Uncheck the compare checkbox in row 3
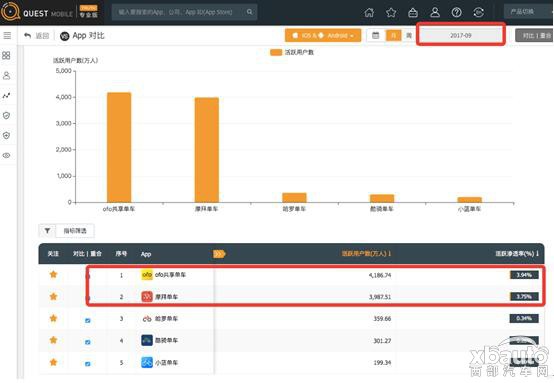The height and width of the screenshot is (383, 554). [x=88, y=320]
